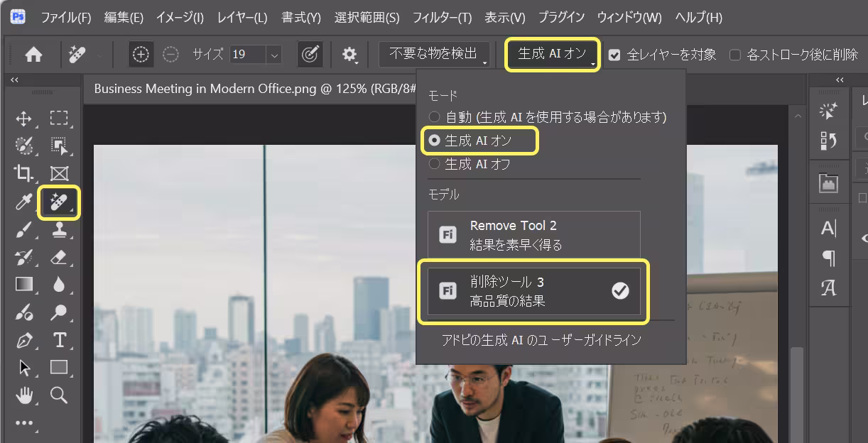Open アドビの生成 AI のユーザーガイドライン link
The width and height of the screenshot is (868, 443).
point(541,340)
